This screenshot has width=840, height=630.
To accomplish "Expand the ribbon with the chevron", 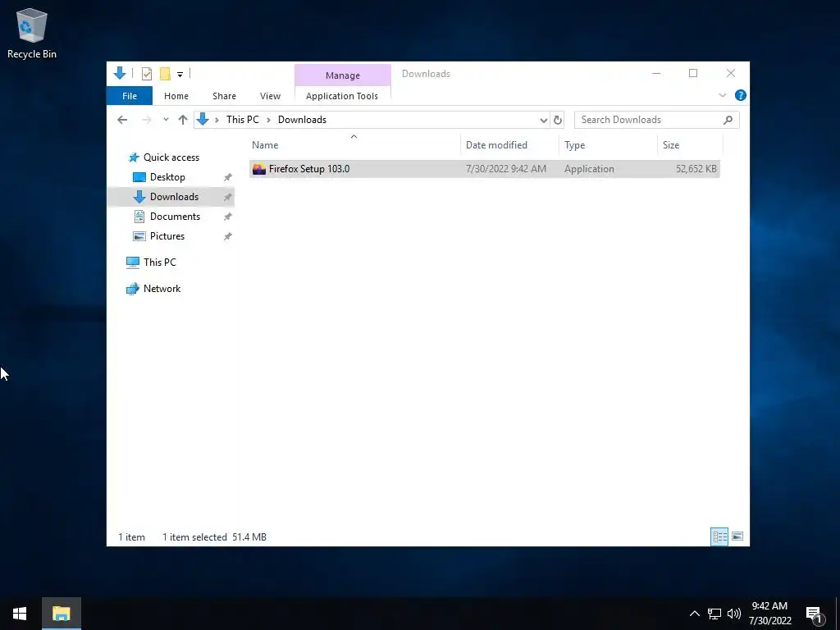I will (722, 95).
